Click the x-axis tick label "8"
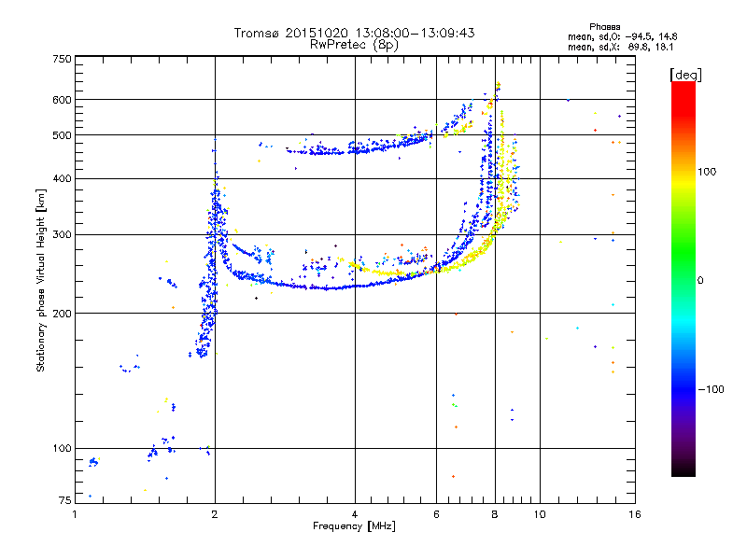The width and height of the screenshot is (747, 560). tap(495, 514)
